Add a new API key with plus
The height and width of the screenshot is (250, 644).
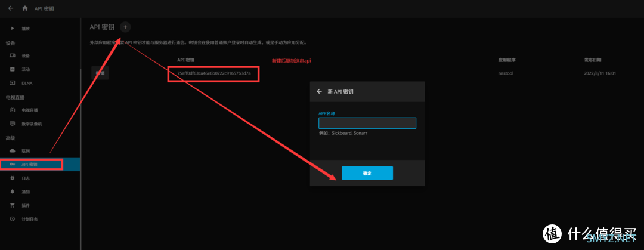[x=125, y=27]
